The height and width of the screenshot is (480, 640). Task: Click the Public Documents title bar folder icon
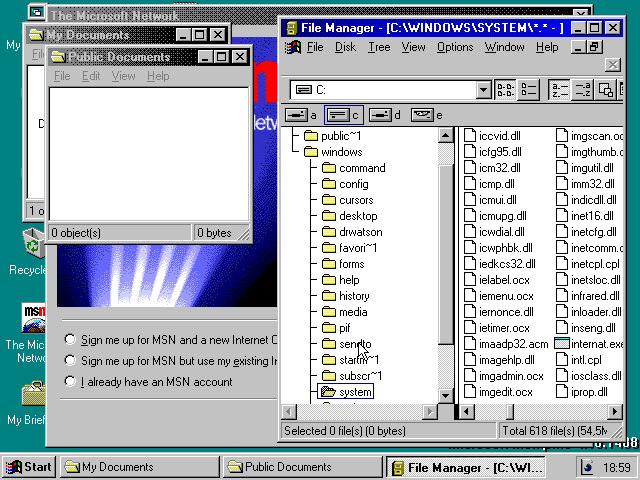click(x=58, y=56)
